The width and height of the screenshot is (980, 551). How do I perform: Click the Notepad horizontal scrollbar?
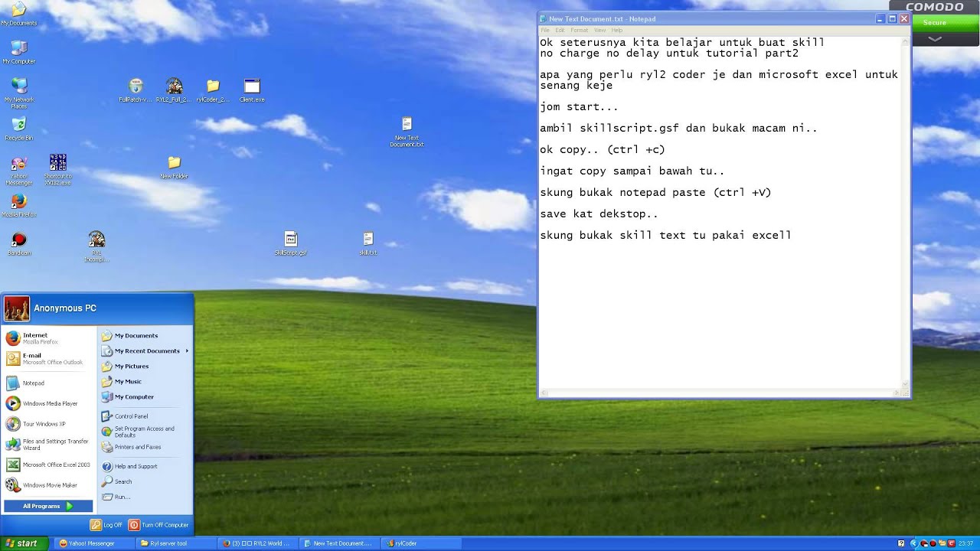pyautogui.click(x=720, y=393)
